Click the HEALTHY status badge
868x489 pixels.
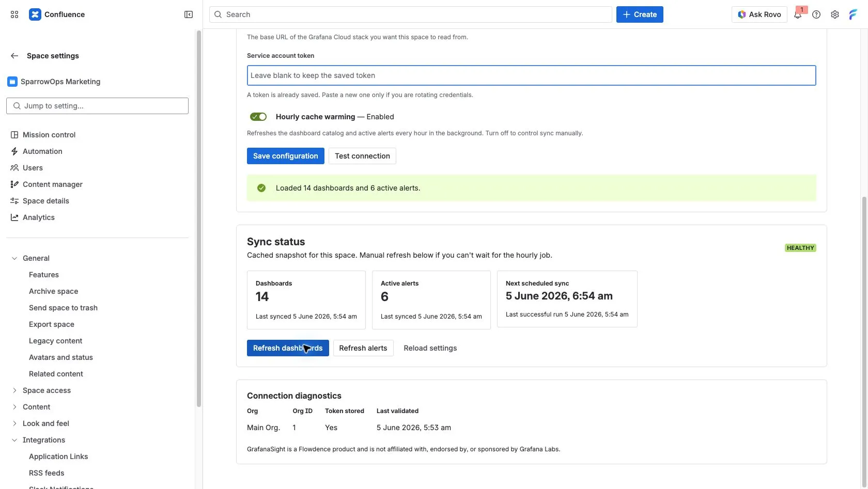tap(800, 248)
